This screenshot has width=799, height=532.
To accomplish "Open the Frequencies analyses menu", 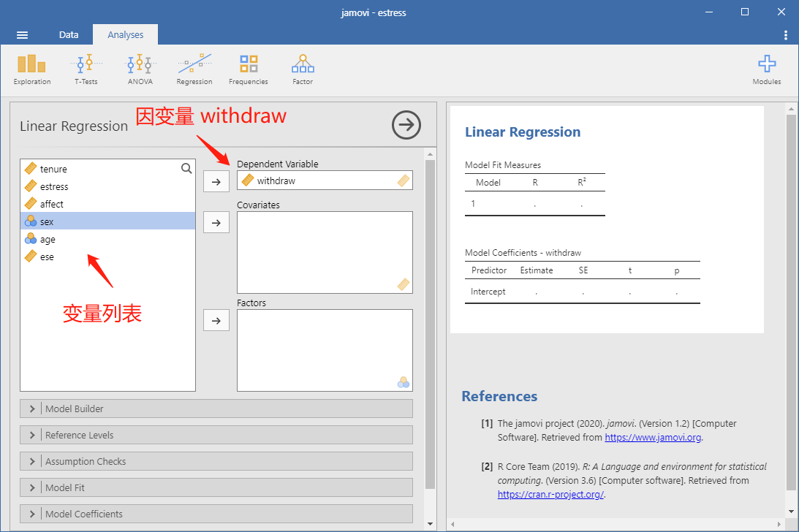I will pos(248,70).
